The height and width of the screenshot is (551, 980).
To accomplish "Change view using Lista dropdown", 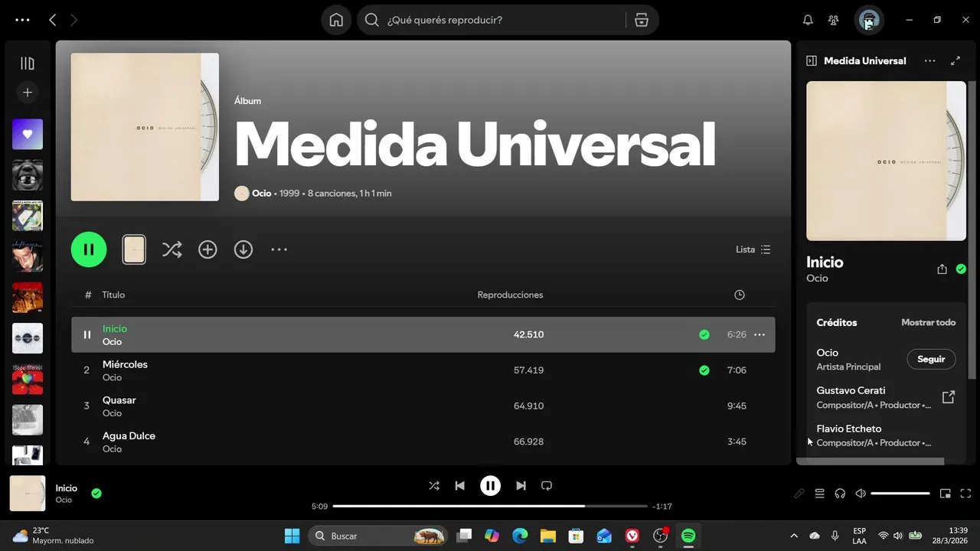I will [x=753, y=249].
